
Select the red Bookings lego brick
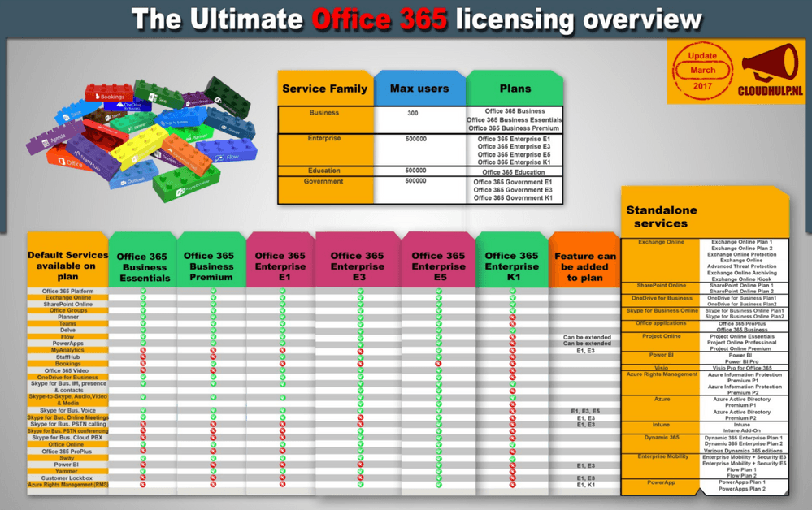[x=109, y=93]
